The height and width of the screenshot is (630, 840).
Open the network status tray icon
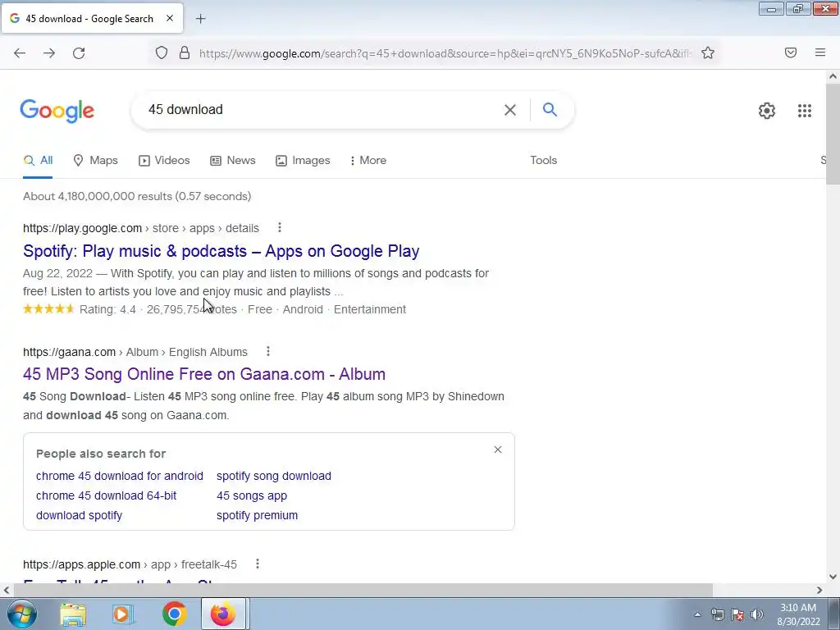pyautogui.click(x=717, y=614)
